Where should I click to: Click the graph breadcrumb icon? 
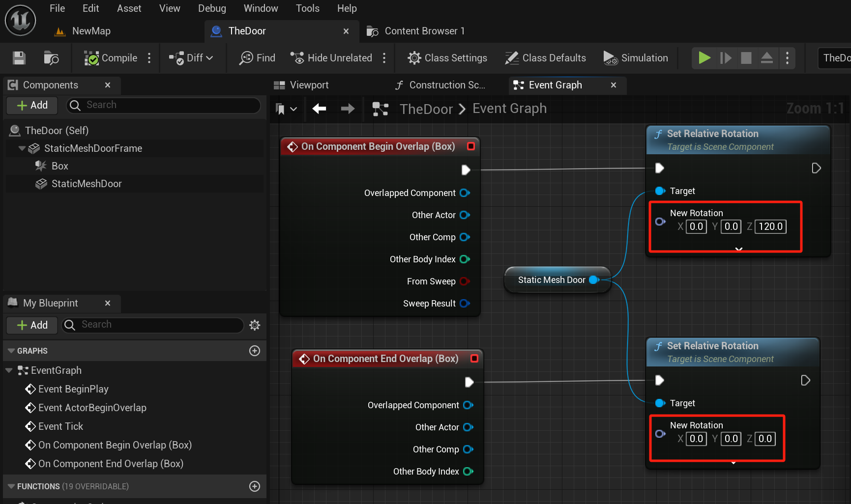pos(381,109)
